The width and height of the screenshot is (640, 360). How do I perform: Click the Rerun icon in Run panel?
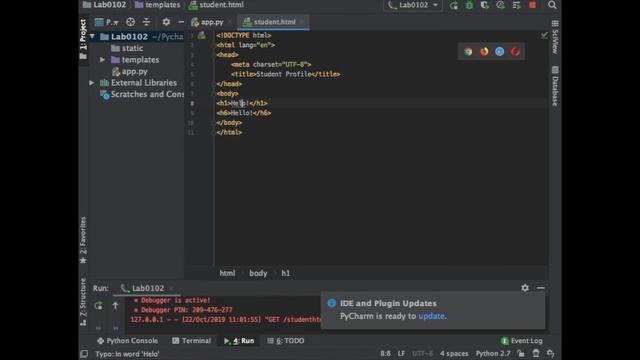(x=98, y=305)
